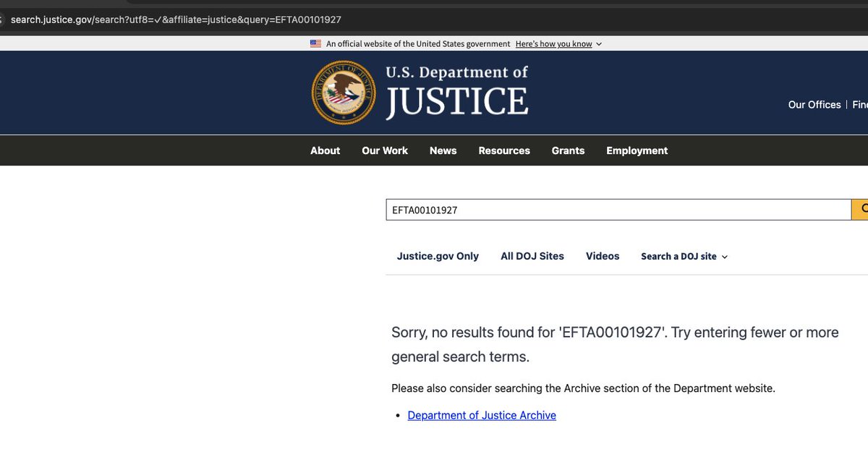
Task: Click the yellow search button icon
Action: point(860,210)
